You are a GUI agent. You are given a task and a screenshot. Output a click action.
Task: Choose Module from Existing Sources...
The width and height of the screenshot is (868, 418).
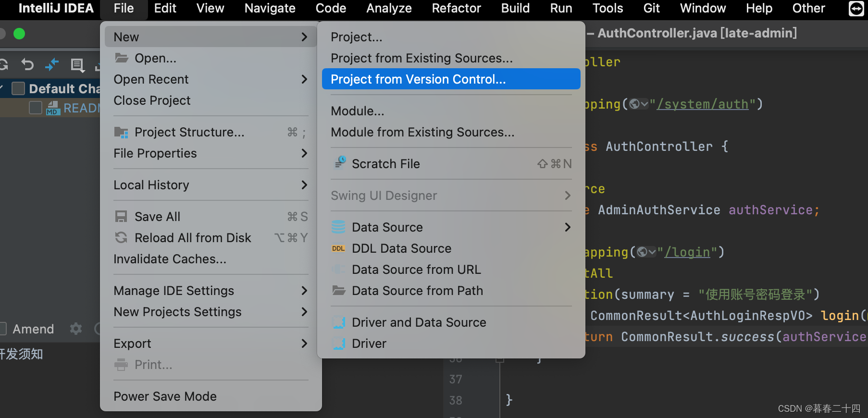(x=451, y=132)
